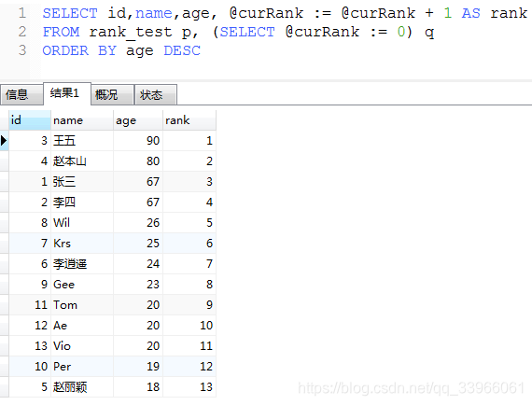Click the DESC keyword on line 3
This screenshot has height=405, width=532.
tap(182, 51)
